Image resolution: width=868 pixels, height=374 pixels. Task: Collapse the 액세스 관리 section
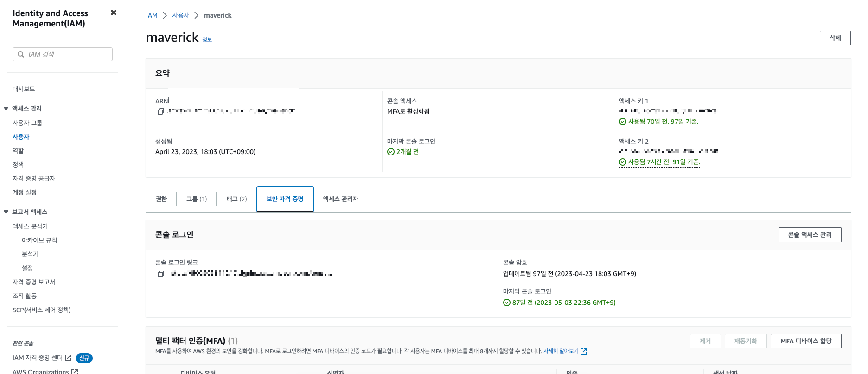tap(6, 109)
